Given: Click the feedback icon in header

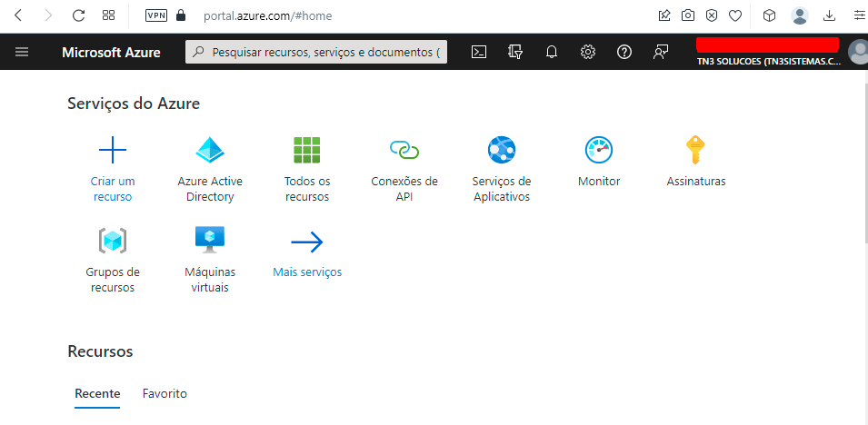Looking at the screenshot, I should click(661, 52).
